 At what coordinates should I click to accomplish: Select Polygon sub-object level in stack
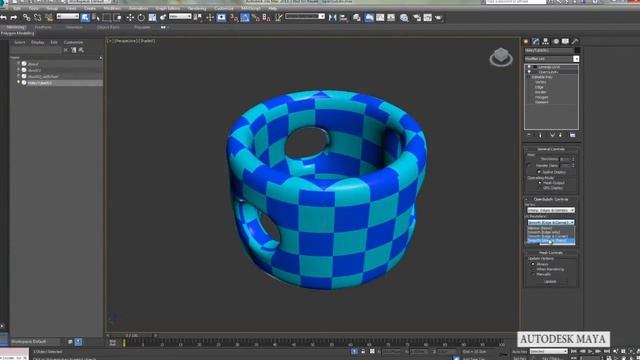[x=542, y=97]
